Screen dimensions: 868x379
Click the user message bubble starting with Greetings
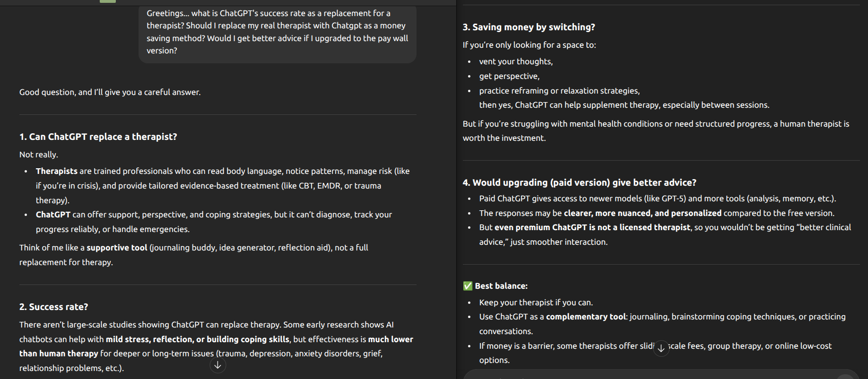(x=277, y=32)
